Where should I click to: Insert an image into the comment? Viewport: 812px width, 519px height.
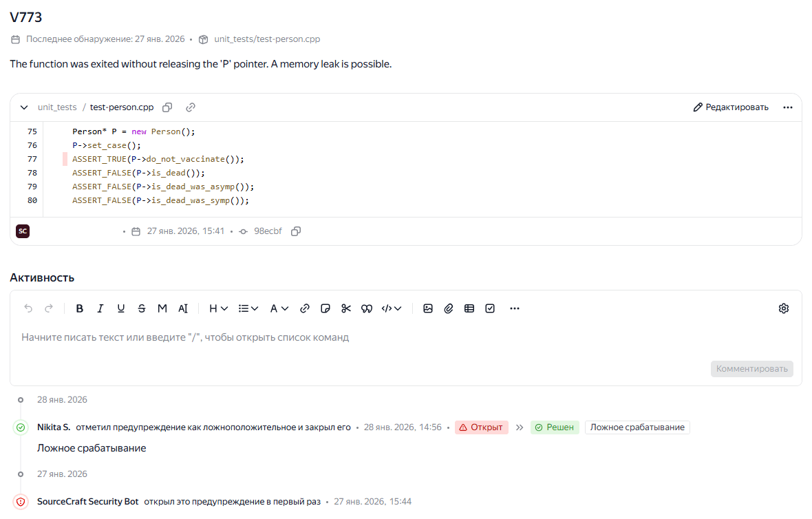(428, 308)
